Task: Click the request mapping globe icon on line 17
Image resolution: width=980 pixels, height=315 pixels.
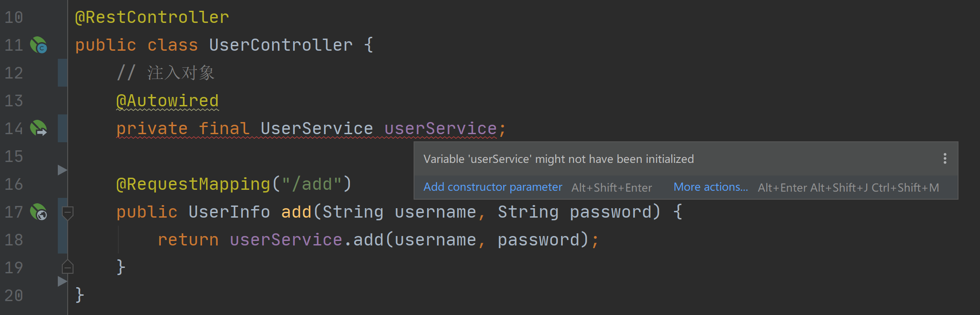Action: click(39, 212)
